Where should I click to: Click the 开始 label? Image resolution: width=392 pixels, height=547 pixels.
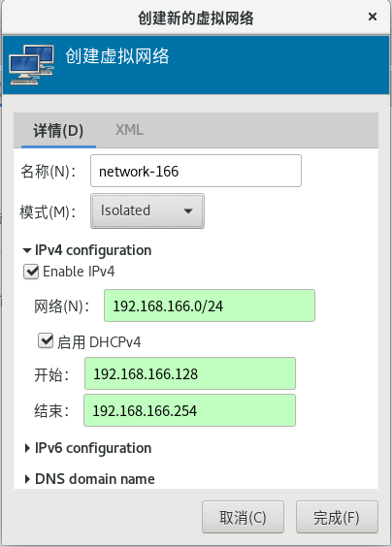[x=51, y=375]
